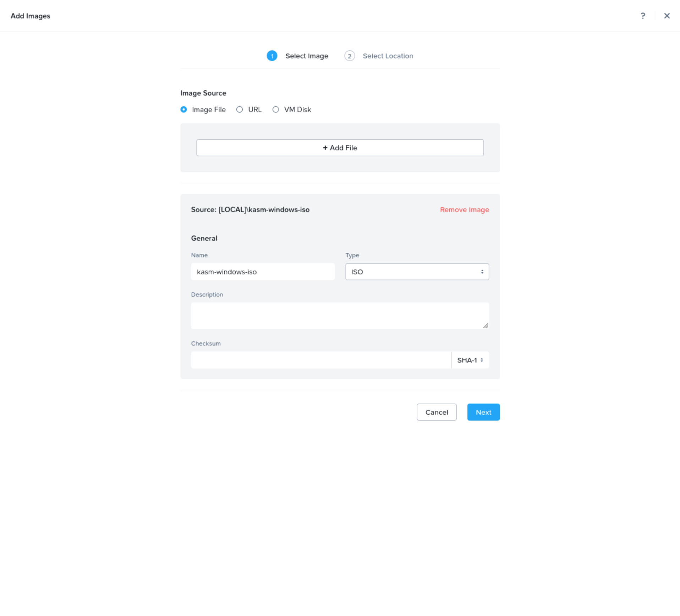Change SHA-1 to another checksum type
Screen dimensions: 680x616
470,360
